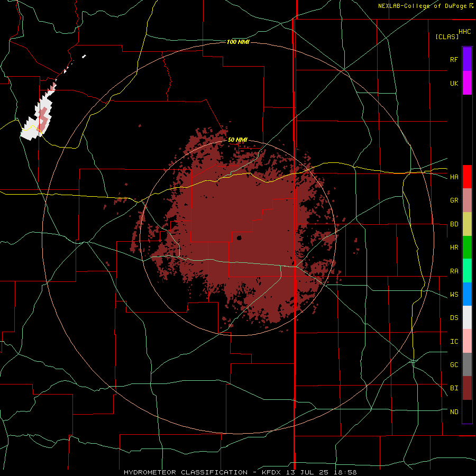Select the BD yellow legend swatch
Viewport: 476px width, 476px height.
tap(467, 224)
